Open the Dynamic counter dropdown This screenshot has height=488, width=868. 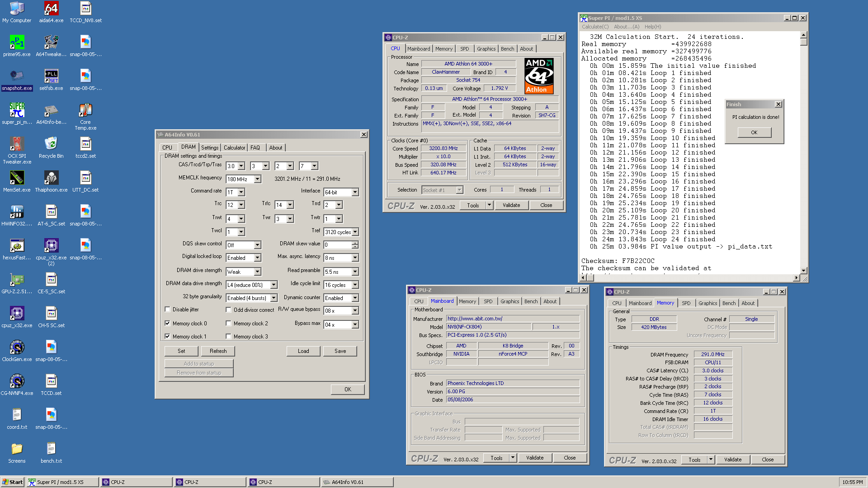pyautogui.click(x=355, y=298)
